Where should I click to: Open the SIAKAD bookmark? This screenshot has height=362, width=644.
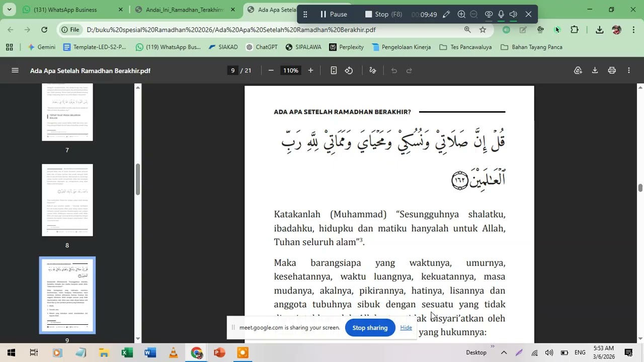pos(223,47)
